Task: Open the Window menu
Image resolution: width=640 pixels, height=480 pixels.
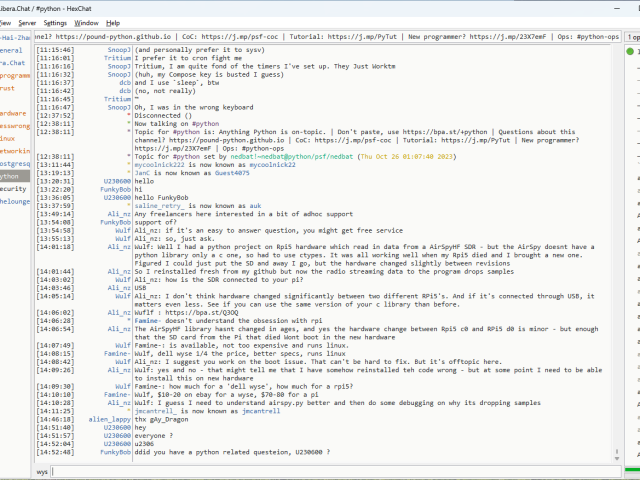Action: click(87, 22)
